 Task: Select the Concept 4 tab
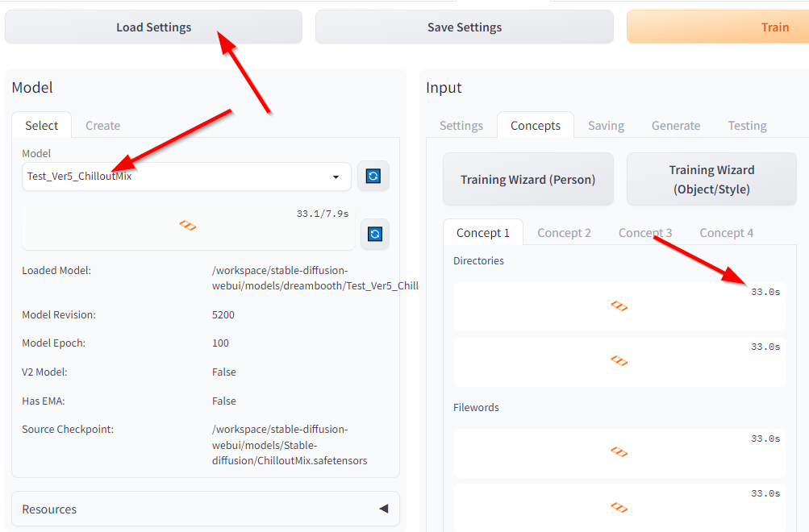coord(727,233)
